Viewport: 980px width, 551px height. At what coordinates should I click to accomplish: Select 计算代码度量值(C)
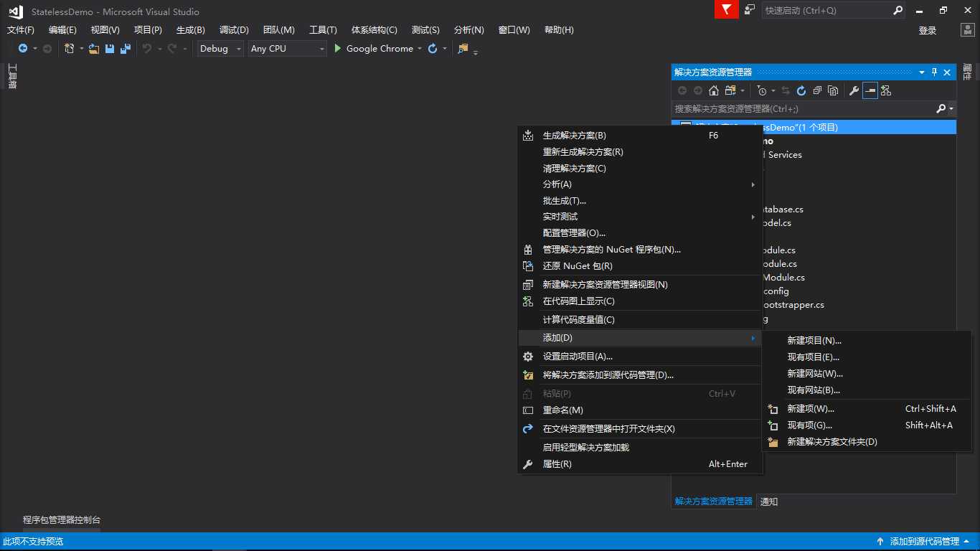[x=640, y=320]
